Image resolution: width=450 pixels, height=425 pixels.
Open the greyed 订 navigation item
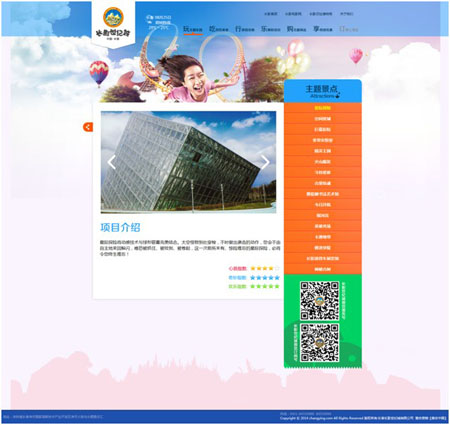pos(349,29)
